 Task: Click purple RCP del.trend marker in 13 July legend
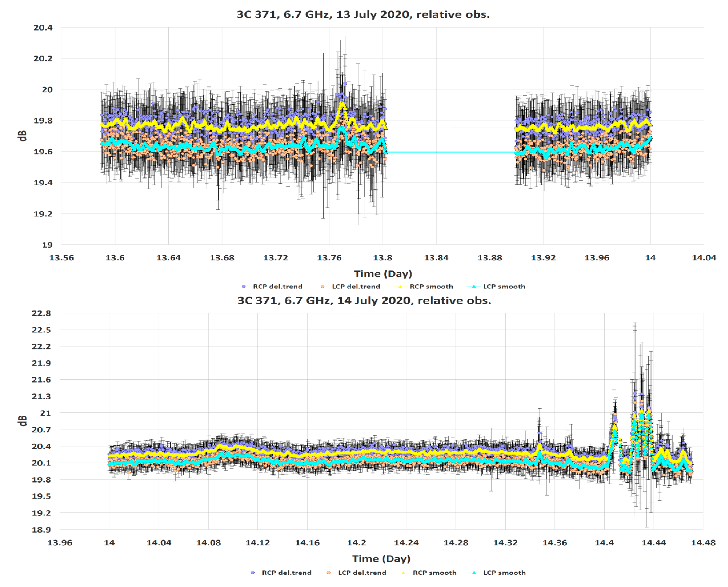244,286
